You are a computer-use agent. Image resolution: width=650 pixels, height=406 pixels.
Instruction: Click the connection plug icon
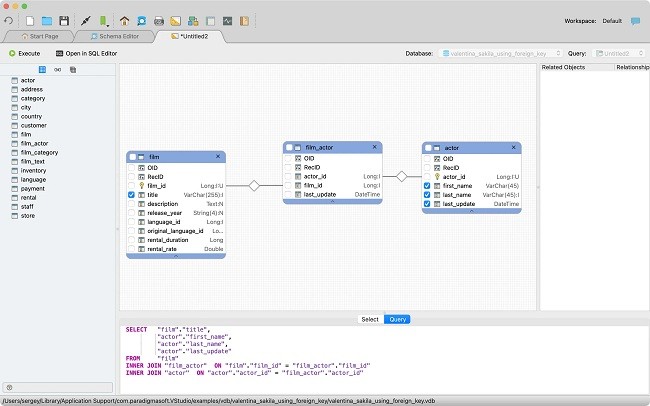pos(86,20)
